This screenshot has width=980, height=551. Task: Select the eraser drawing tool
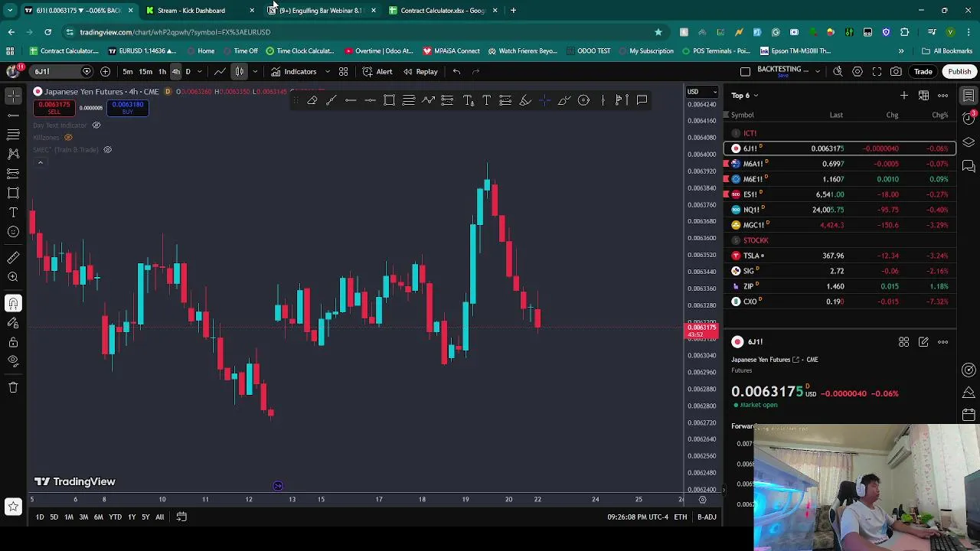[x=312, y=100]
